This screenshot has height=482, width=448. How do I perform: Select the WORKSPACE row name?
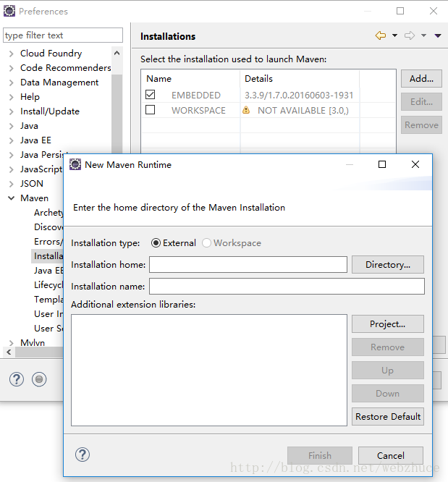click(198, 110)
